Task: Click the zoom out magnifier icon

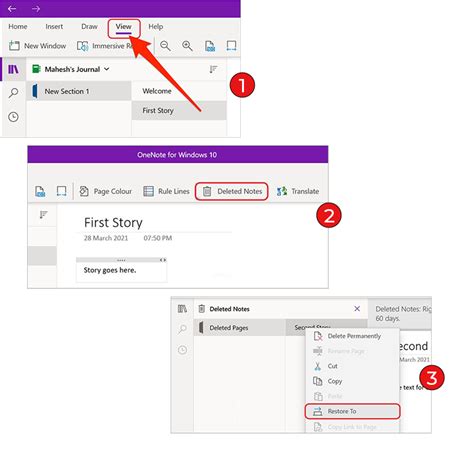Action: 165,46
